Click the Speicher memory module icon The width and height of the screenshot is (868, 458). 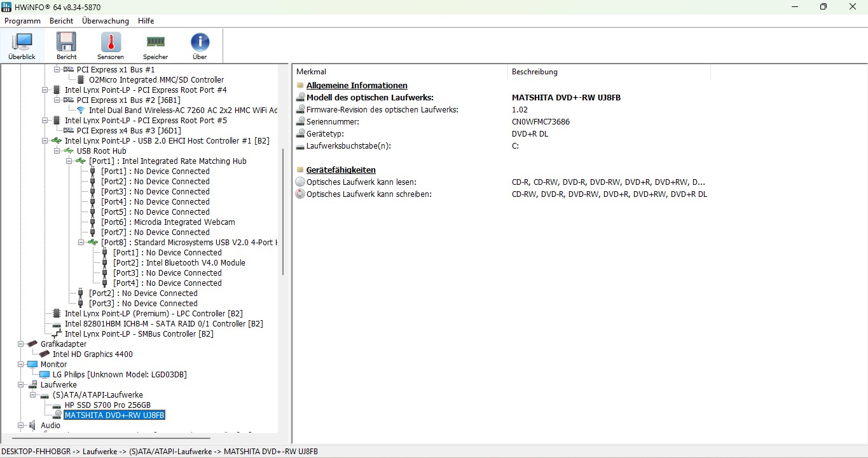tap(155, 46)
